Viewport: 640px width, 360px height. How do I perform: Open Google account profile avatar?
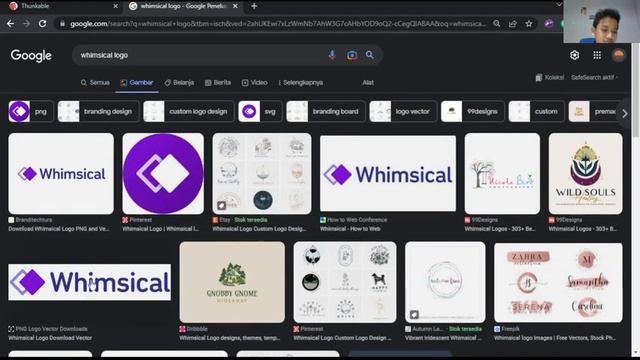click(x=619, y=55)
